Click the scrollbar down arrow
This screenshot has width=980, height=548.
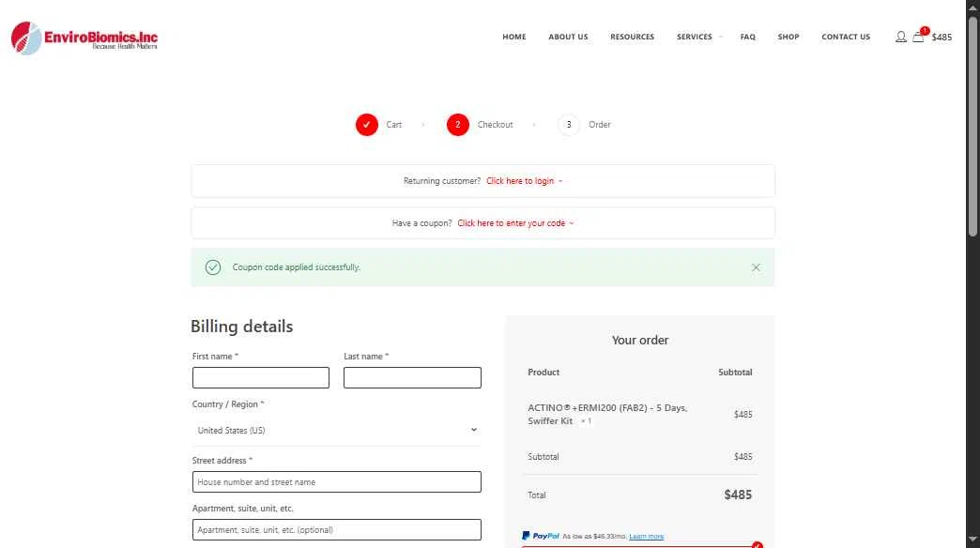(972, 539)
